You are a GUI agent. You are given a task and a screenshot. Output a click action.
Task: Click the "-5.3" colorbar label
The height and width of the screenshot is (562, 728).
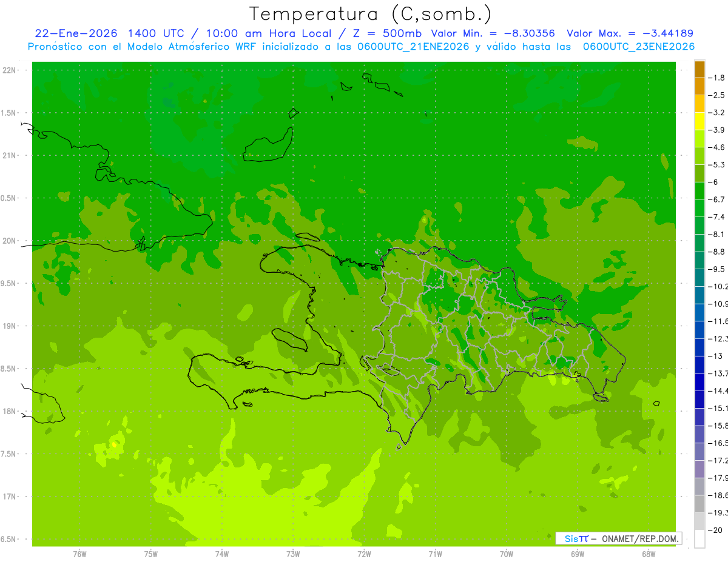pyautogui.click(x=716, y=164)
